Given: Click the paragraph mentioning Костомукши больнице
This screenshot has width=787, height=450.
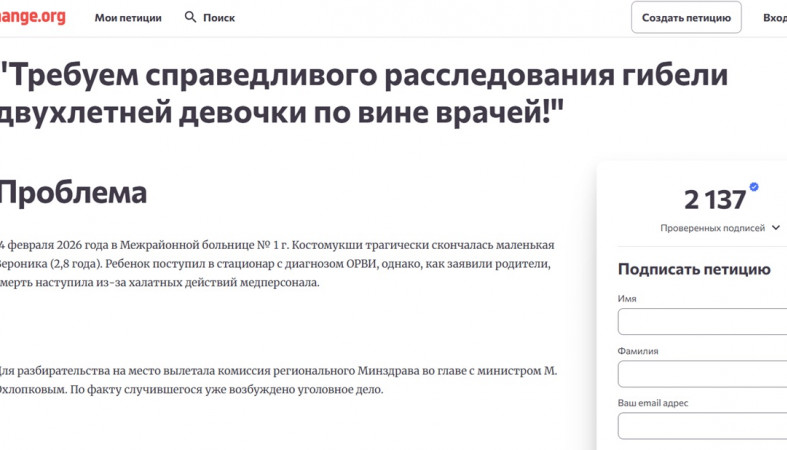Looking at the screenshot, I should [277, 264].
